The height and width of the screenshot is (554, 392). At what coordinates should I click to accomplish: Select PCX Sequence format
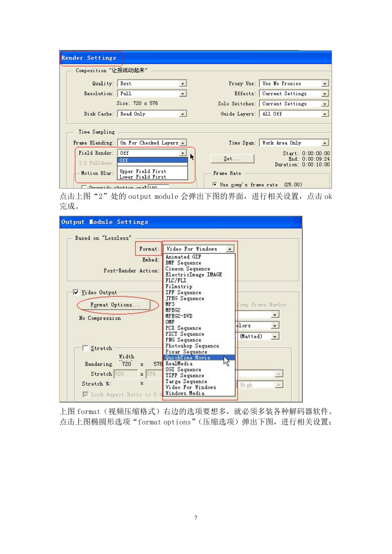pyautogui.click(x=199, y=328)
